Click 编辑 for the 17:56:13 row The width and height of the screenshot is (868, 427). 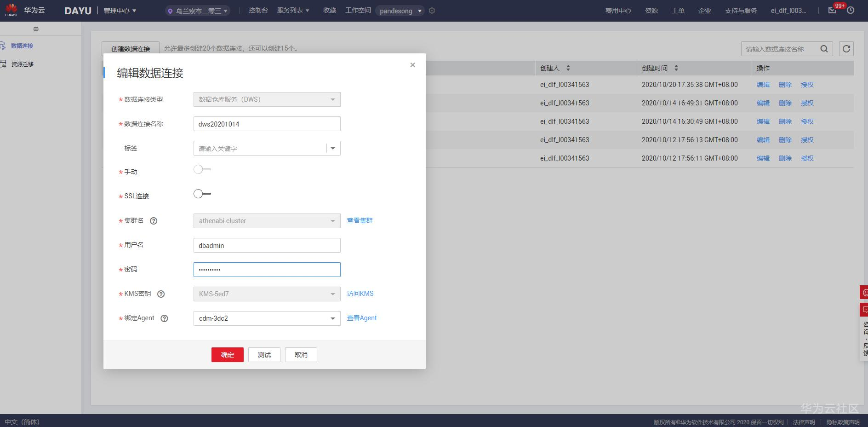click(763, 140)
